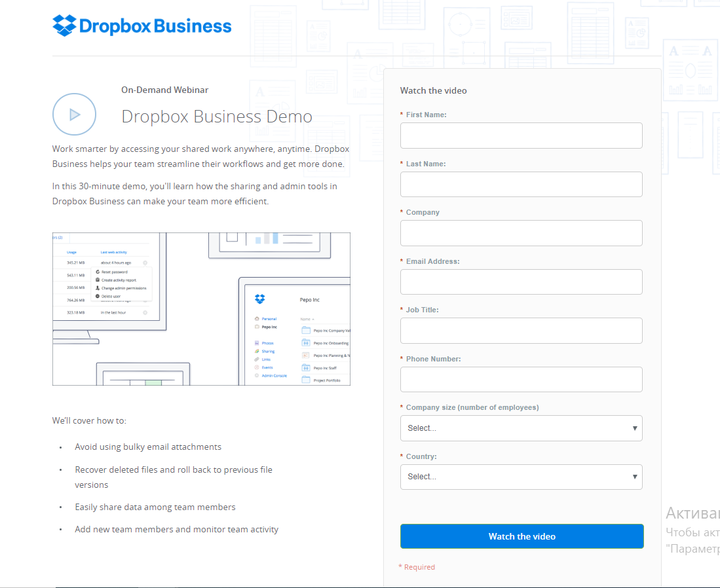Click the blue Watch the video button
Viewport: 720px width, 588px height.
coord(521,536)
